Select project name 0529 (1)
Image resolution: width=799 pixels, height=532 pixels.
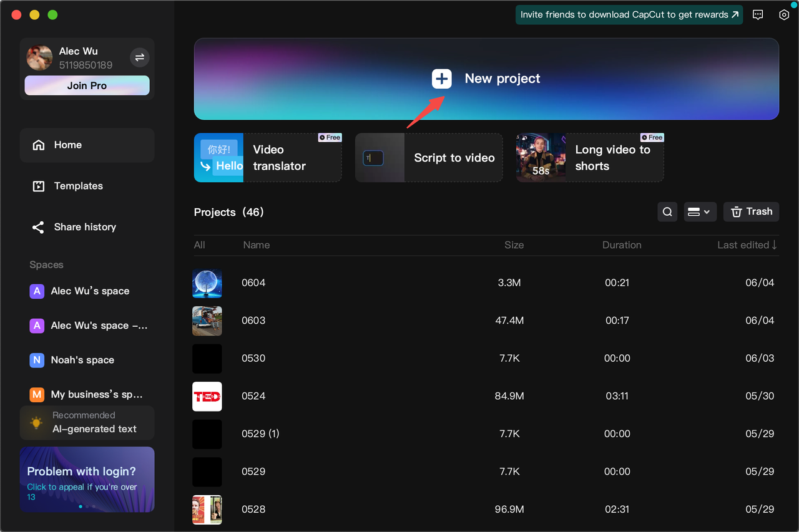pyautogui.click(x=260, y=434)
